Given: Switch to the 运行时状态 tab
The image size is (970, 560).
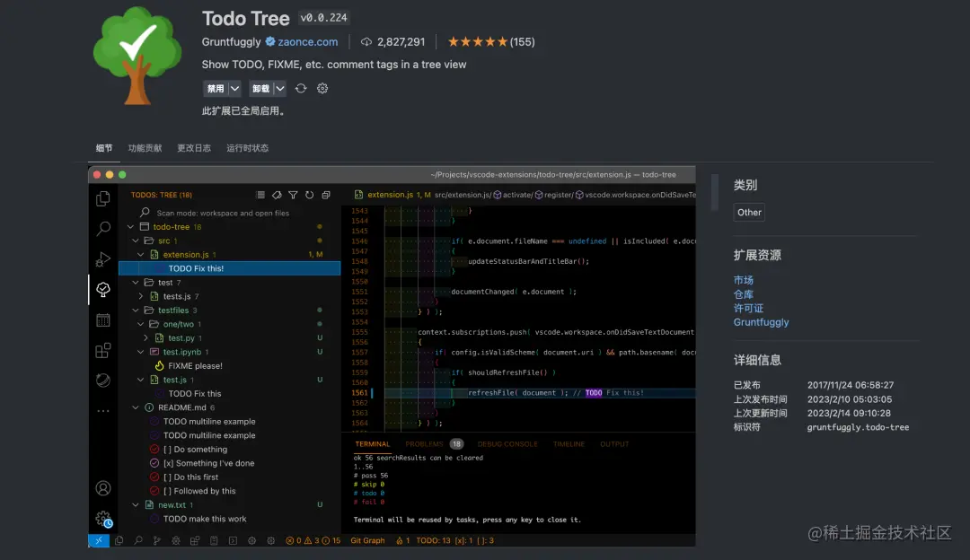Looking at the screenshot, I should 248,148.
